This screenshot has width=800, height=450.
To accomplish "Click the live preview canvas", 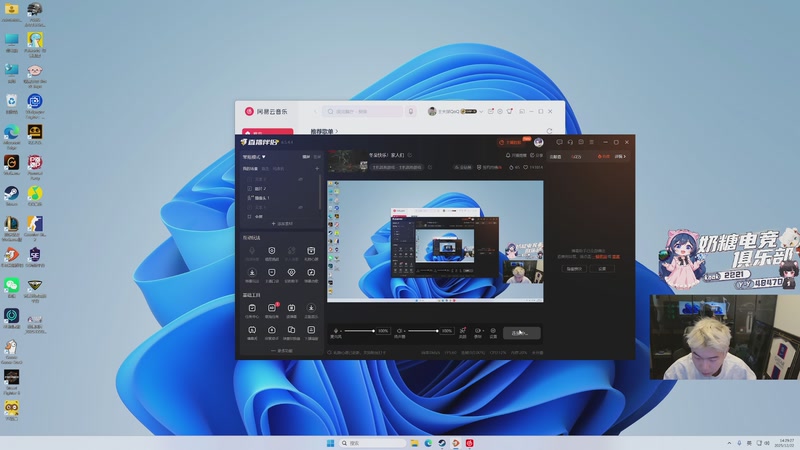I will click(435, 241).
